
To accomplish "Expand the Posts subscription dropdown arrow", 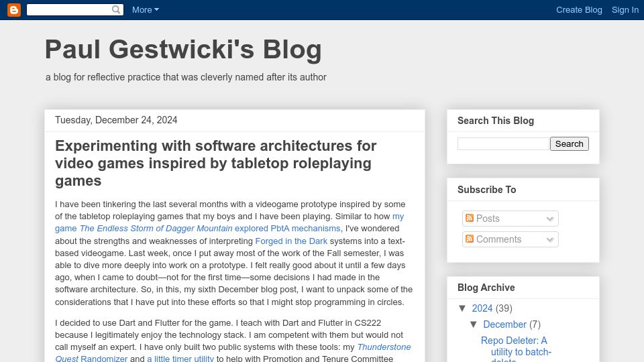I will [550, 219].
